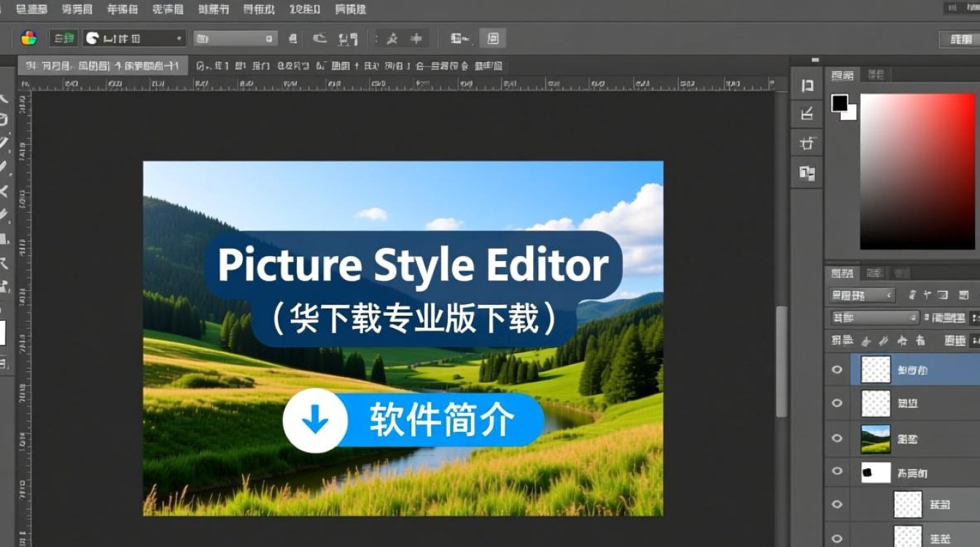This screenshot has height=547, width=980.
Task: Click the layer thumbnail of the landscape layer
Action: tap(875, 438)
